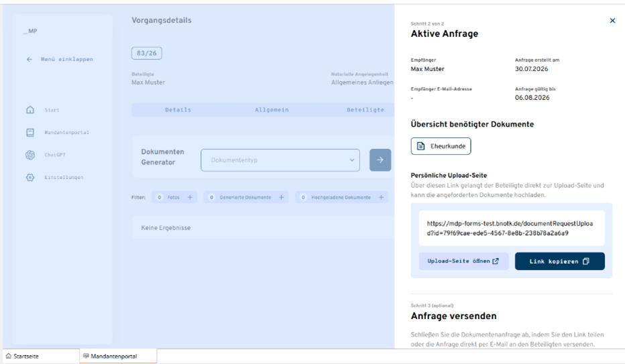Select the Generierte Dokumente filter chip
The height and width of the screenshot is (364, 625).
[x=246, y=197]
